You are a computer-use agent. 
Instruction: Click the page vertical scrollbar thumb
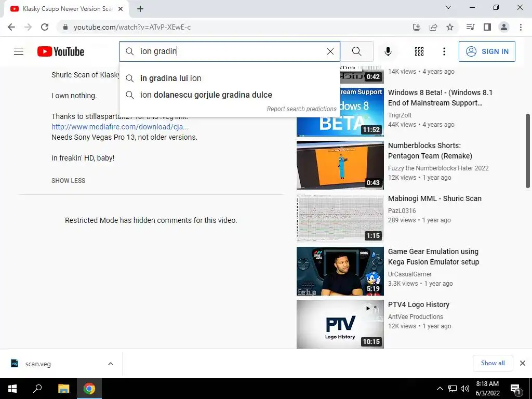pyautogui.click(x=528, y=151)
